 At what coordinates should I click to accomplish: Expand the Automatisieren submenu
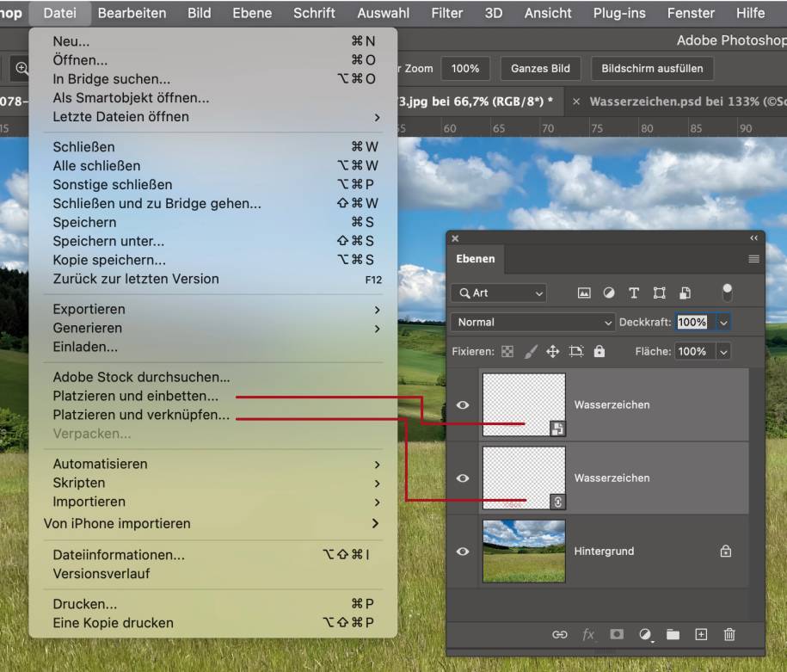[213, 464]
